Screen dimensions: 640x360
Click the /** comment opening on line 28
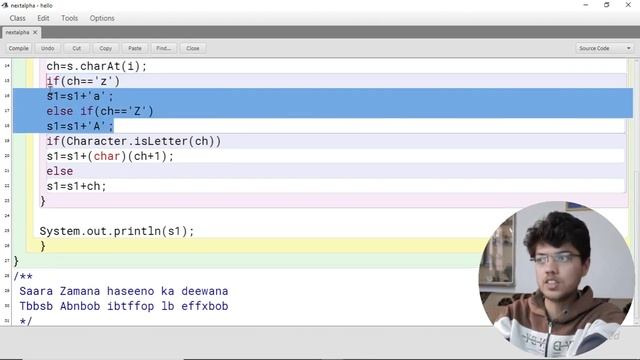click(23, 276)
